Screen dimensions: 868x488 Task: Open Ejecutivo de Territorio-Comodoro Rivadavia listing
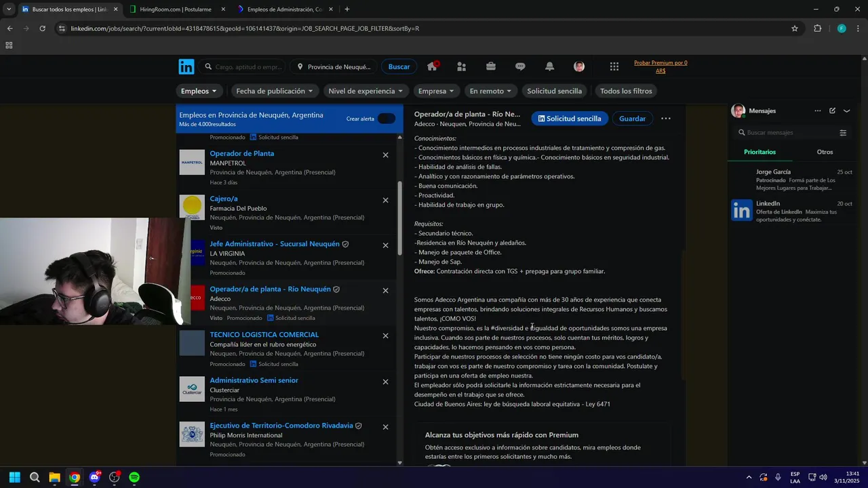point(281,426)
